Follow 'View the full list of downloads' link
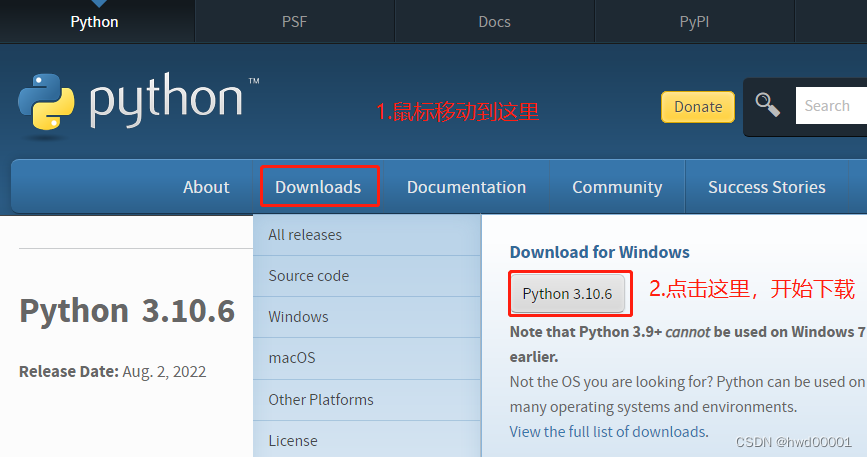This screenshot has width=867, height=457. click(608, 432)
